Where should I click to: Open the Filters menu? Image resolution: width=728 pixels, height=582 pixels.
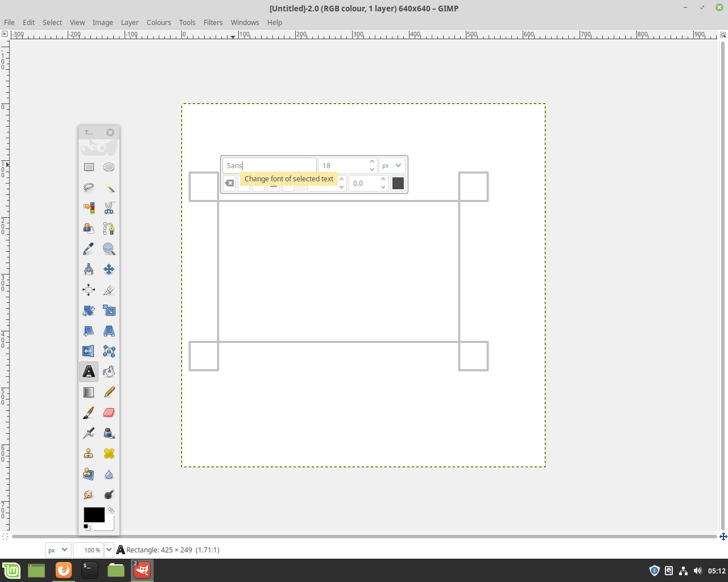tap(213, 23)
